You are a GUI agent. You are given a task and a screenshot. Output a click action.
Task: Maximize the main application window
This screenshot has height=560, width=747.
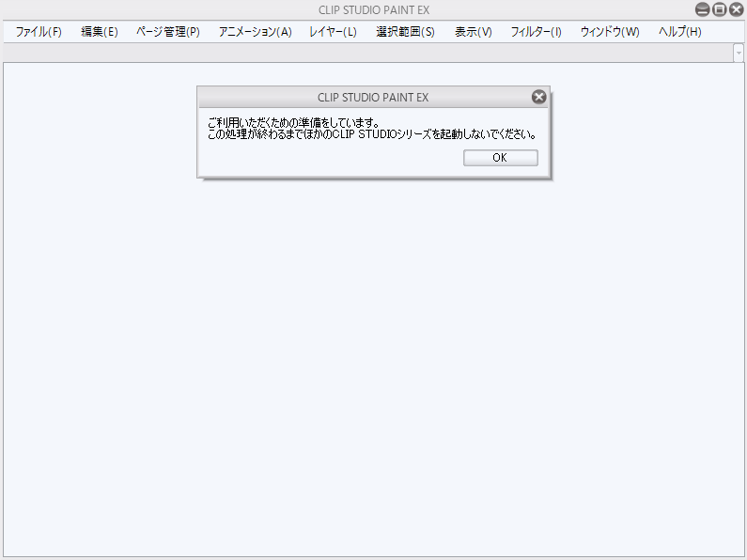tap(720, 9)
